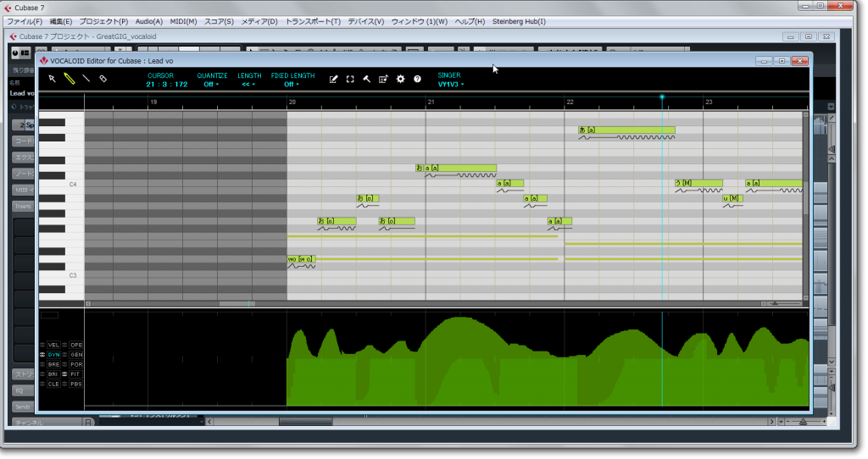
Task: Click the fit-to-view brackets icon
Action: (x=350, y=79)
